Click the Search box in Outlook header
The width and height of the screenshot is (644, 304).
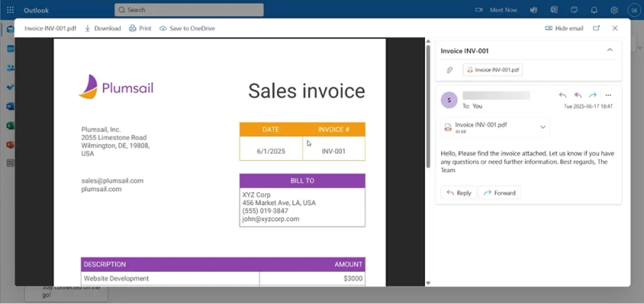pos(189,10)
